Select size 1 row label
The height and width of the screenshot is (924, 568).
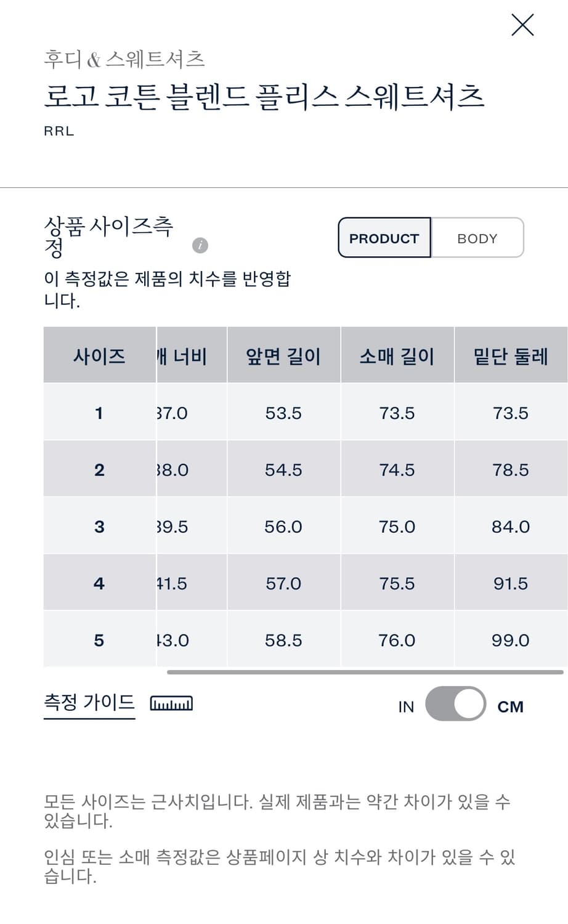click(x=99, y=413)
